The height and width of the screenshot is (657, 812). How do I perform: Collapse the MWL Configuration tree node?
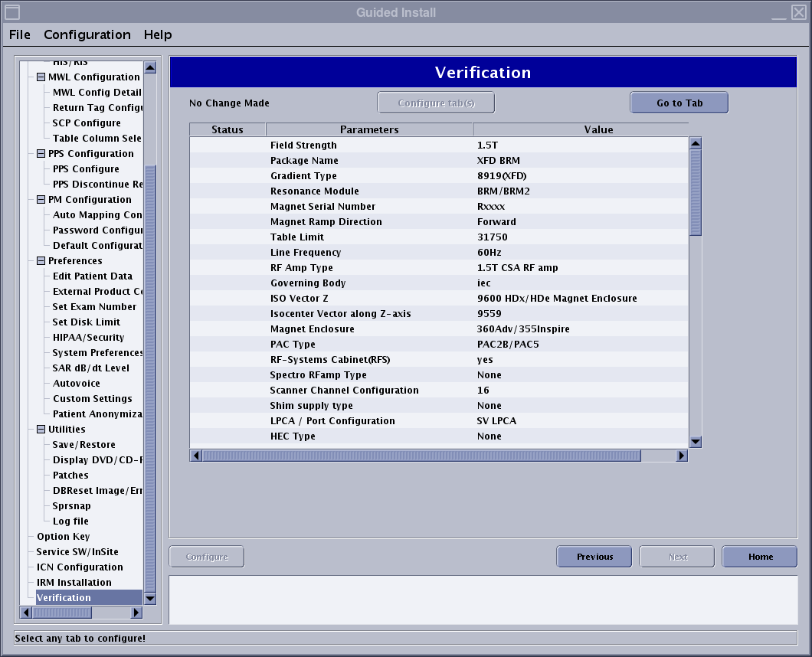41,77
